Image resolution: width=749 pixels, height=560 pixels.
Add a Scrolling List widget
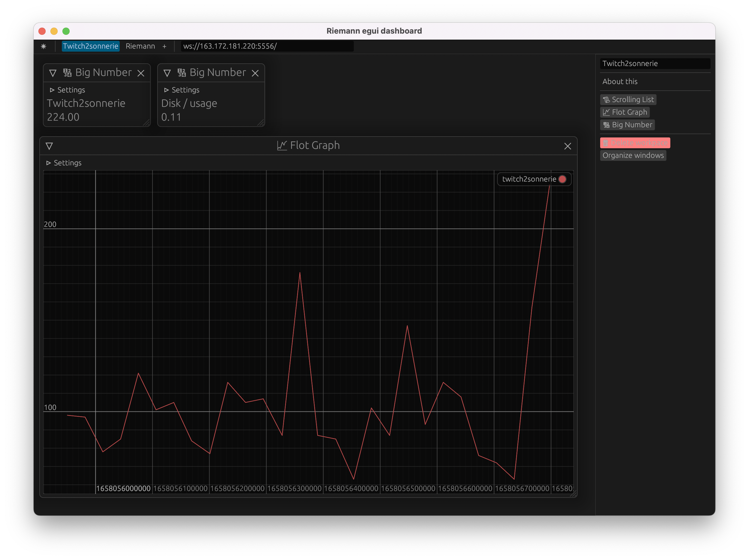coord(628,100)
